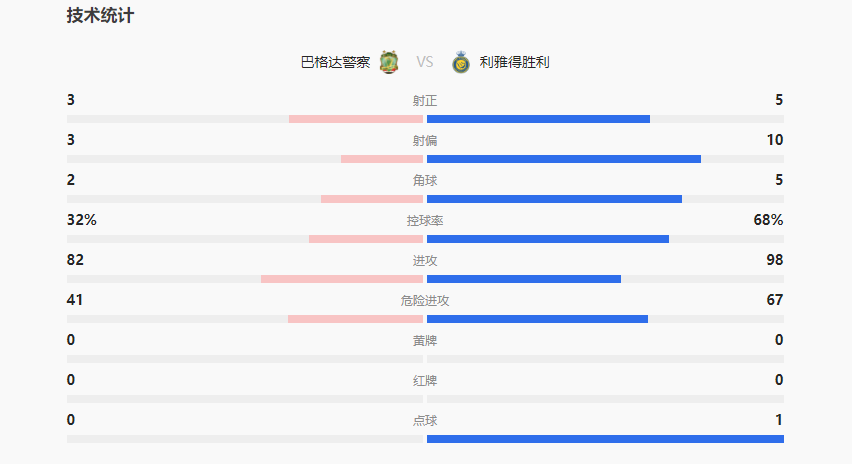Click the 68% possession value
The height and width of the screenshot is (464, 852).
click(768, 220)
